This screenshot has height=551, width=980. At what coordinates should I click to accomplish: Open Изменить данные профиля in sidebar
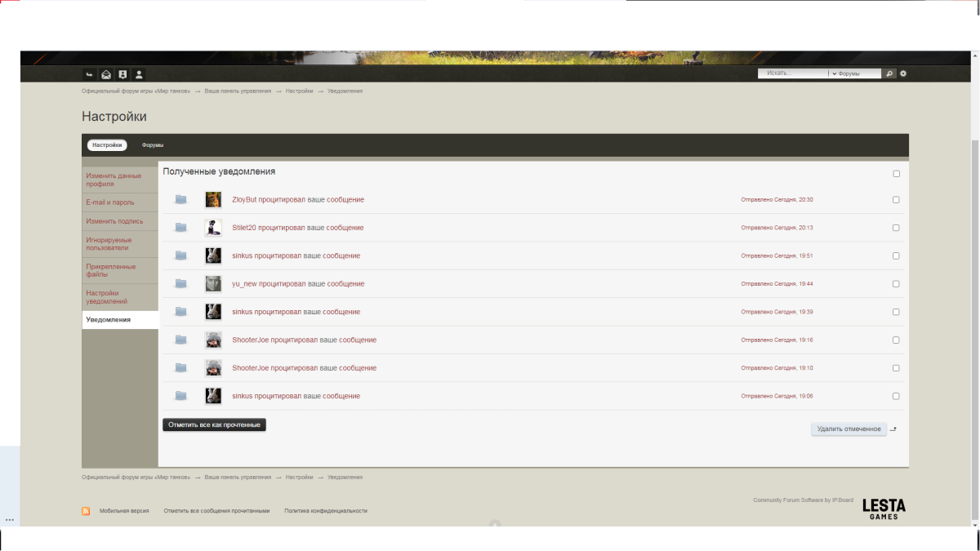tap(120, 180)
